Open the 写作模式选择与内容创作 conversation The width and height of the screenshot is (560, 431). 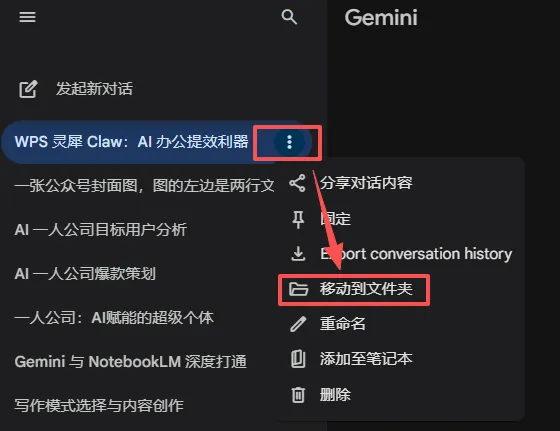(x=99, y=406)
